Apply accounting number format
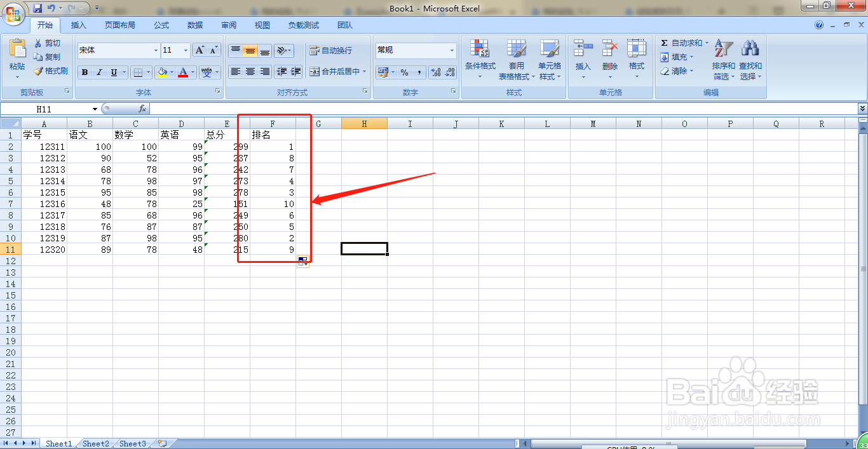868x449 pixels. point(383,72)
